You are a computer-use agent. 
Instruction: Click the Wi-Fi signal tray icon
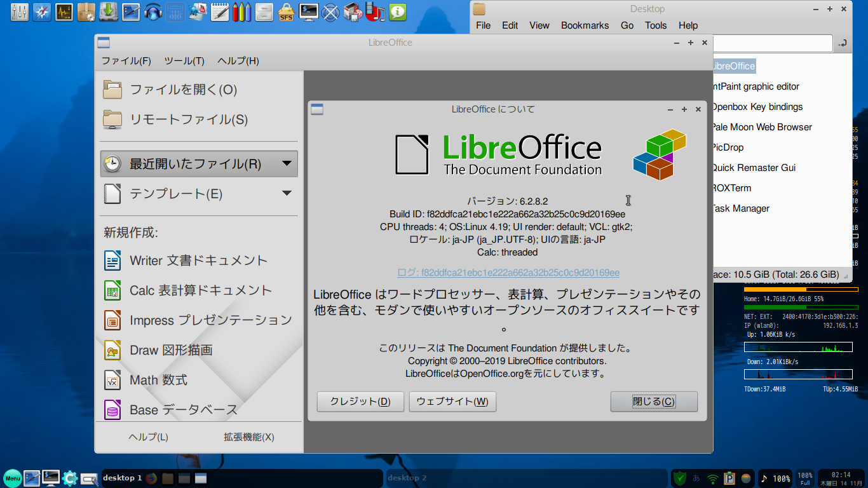pyautogui.click(x=713, y=478)
